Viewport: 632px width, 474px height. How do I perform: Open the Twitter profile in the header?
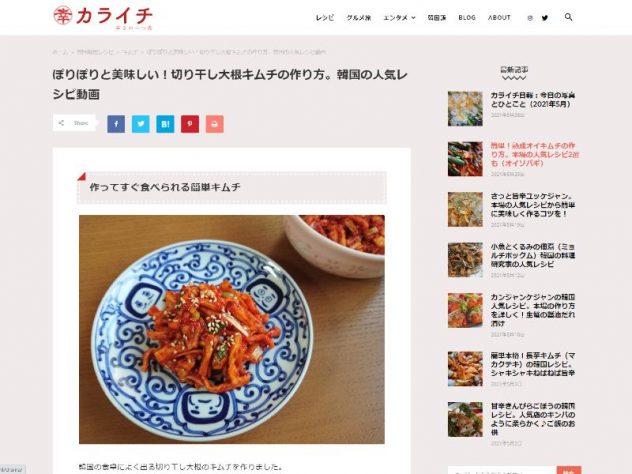click(x=545, y=18)
